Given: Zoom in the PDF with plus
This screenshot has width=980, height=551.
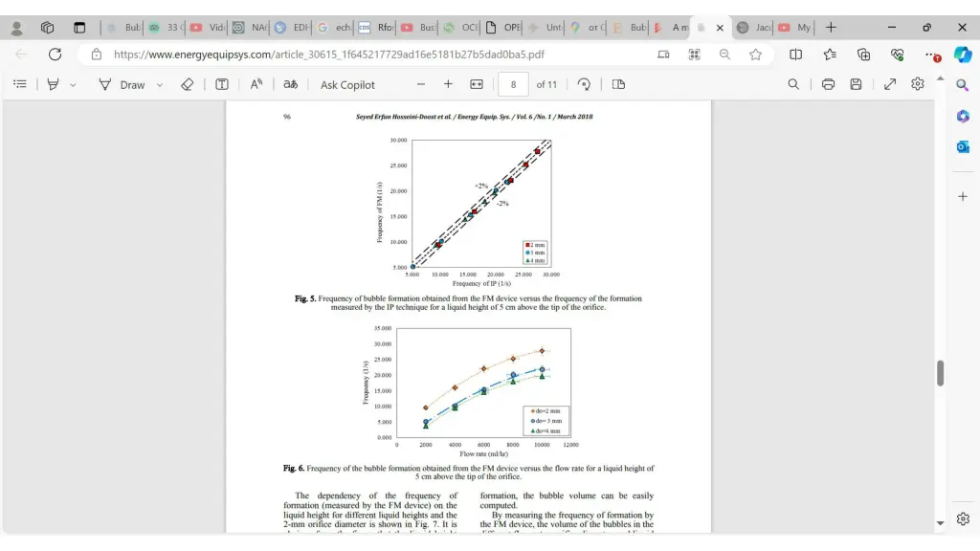Looking at the screenshot, I should [x=448, y=84].
